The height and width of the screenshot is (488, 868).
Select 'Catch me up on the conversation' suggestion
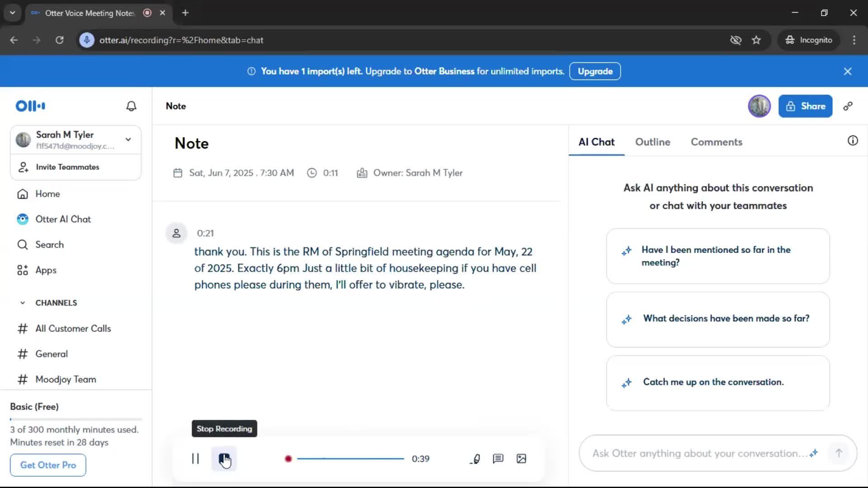tap(718, 383)
